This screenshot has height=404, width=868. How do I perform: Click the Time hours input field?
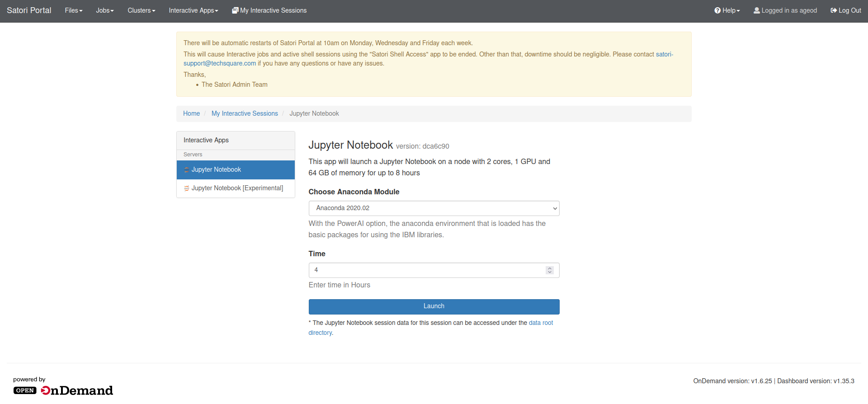coord(434,270)
